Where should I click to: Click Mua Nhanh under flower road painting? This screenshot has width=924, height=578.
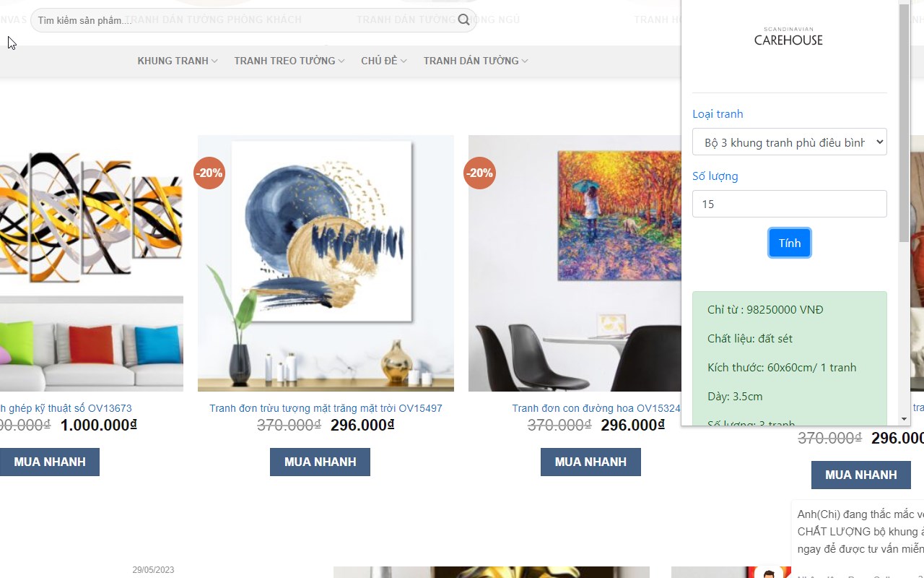coord(590,462)
